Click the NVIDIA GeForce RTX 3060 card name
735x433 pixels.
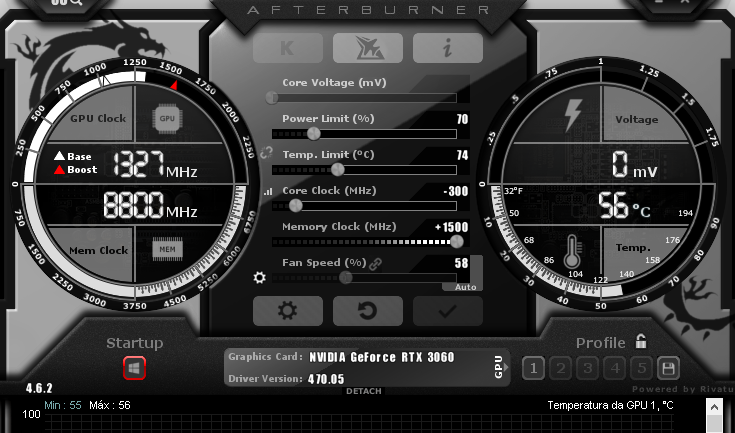(382, 357)
